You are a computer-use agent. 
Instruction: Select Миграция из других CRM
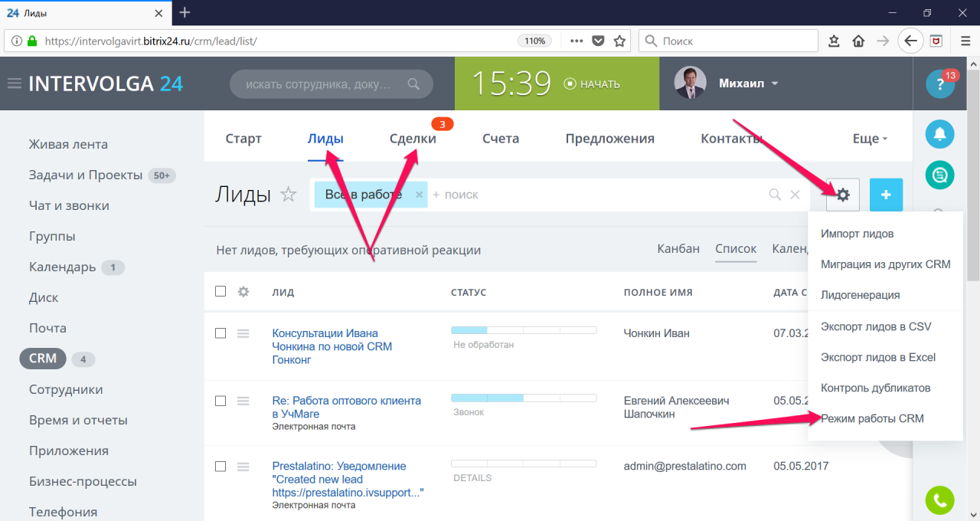point(886,264)
